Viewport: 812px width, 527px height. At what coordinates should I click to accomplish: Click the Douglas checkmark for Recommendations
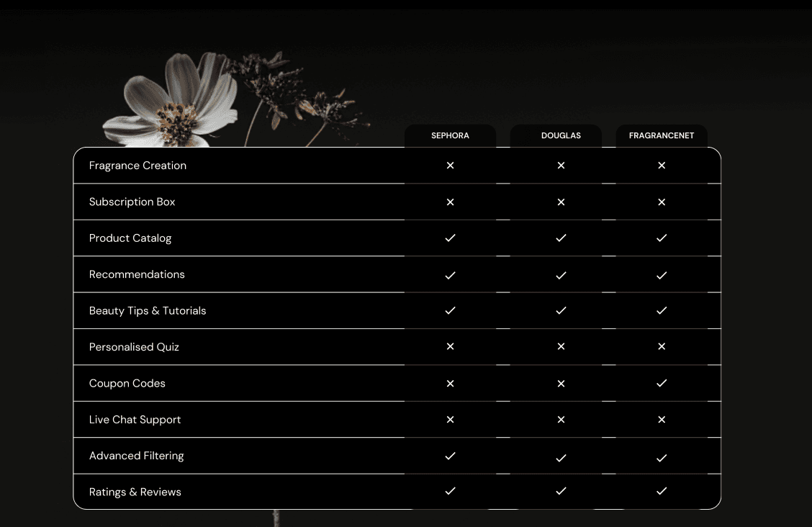point(561,276)
